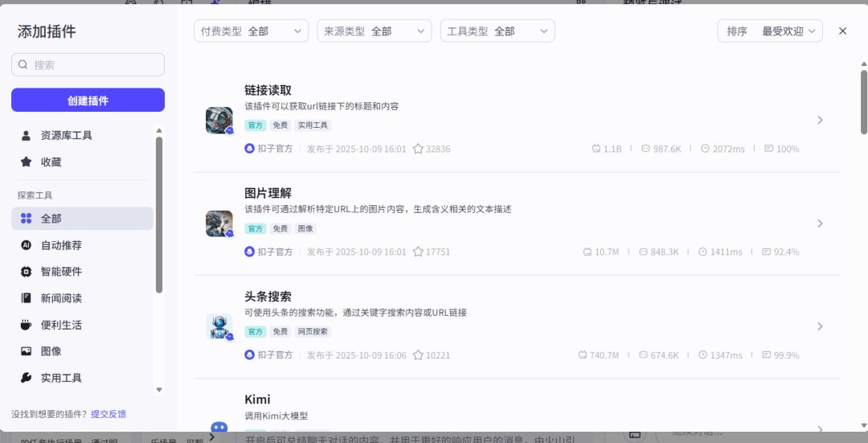This screenshot has height=443, width=868.
Task: Click the 图像 tag on 图片理解
Action: click(305, 228)
